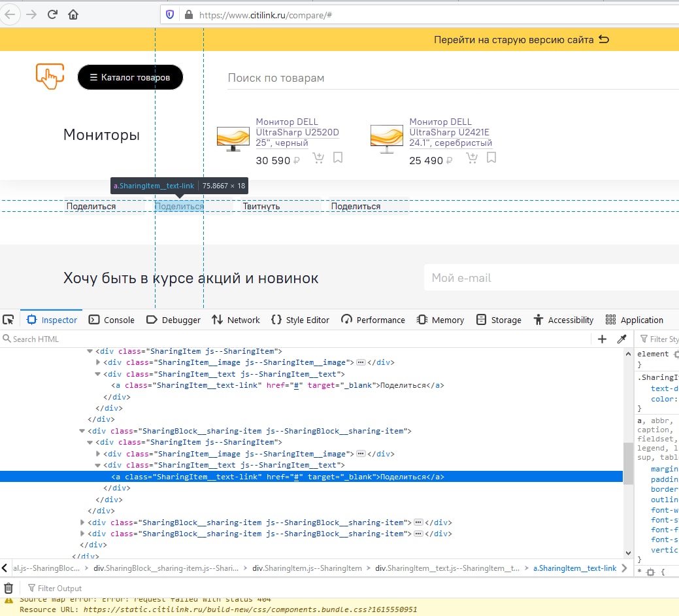
Task: Open the Network tab
Action: tap(235, 320)
